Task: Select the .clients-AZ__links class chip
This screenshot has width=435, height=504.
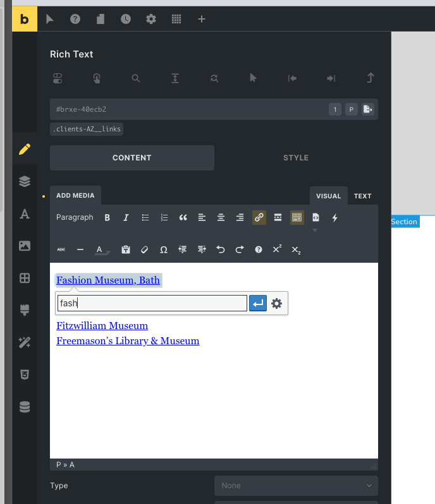Action: (x=87, y=129)
